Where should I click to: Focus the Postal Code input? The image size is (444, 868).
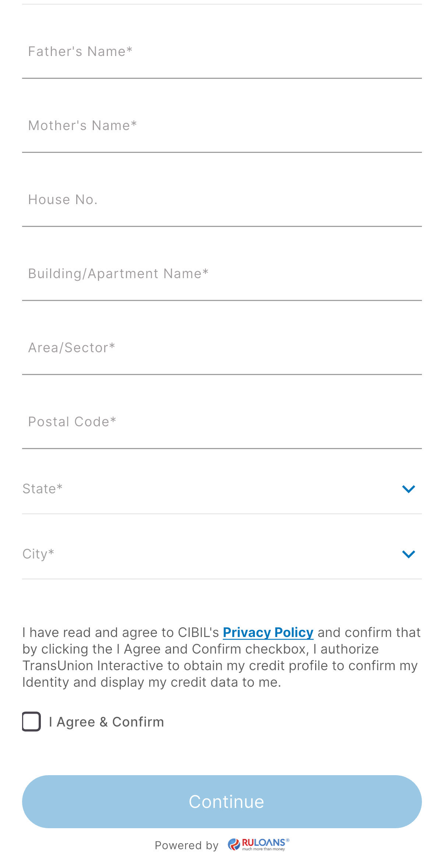pos(221,422)
